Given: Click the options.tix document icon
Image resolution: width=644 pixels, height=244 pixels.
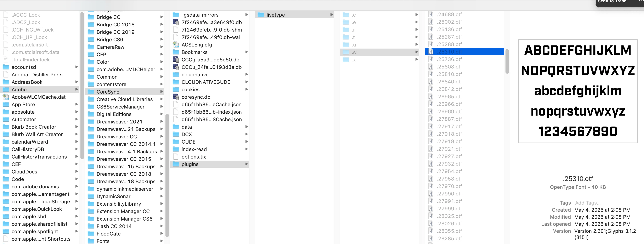Looking at the screenshot, I should coord(176,157).
